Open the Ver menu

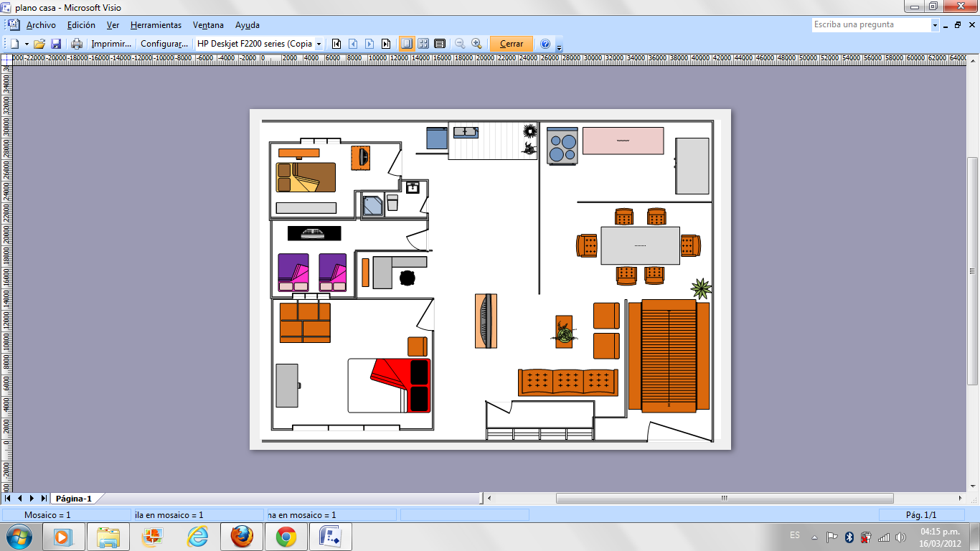(x=113, y=25)
